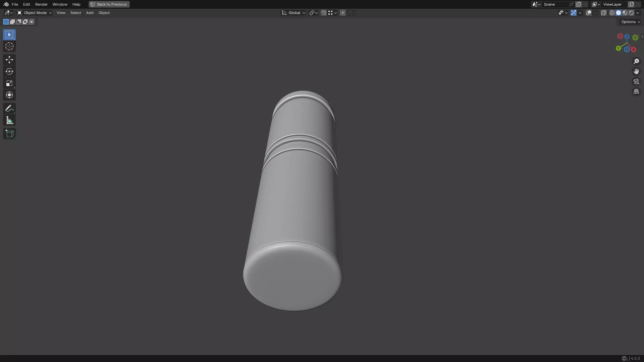The width and height of the screenshot is (644, 362).
Task: Open the editor type dropdown
Action: 8,13
